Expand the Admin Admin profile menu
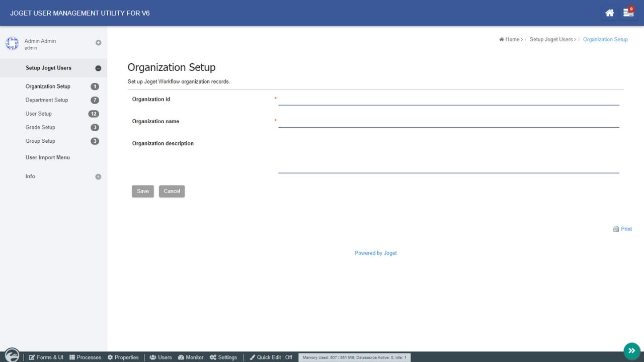This screenshot has height=362, width=644. pyautogui.click(x=99, y=43)
